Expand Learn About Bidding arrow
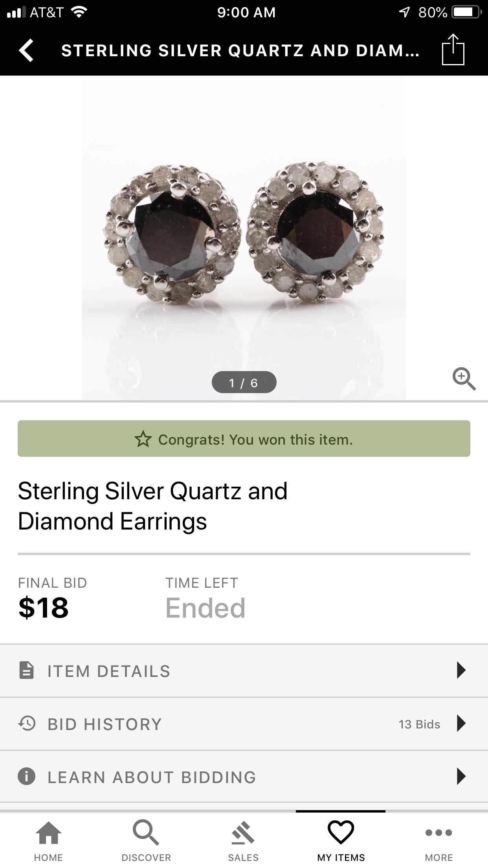 [461, 776]
